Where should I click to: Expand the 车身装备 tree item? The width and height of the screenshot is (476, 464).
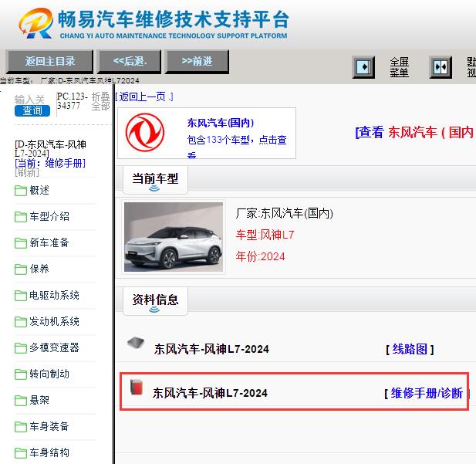coord(49,426)
